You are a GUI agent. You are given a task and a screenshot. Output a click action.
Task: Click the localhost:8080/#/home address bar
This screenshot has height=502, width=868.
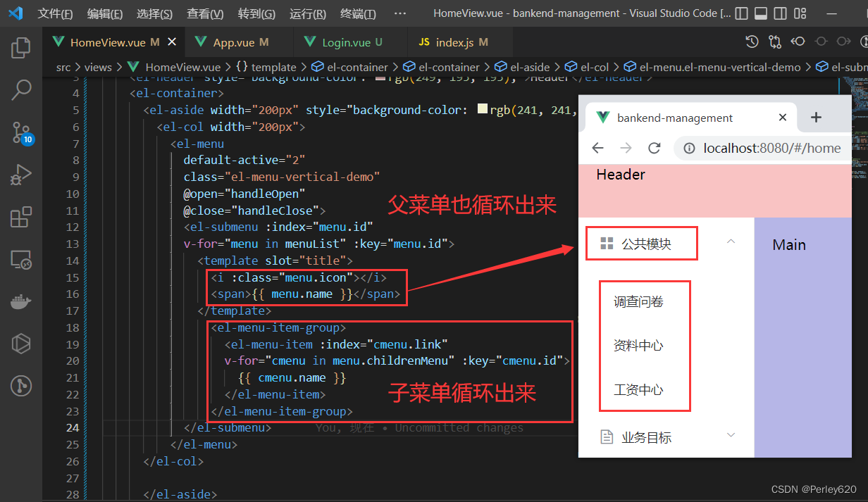pos(762,148)
